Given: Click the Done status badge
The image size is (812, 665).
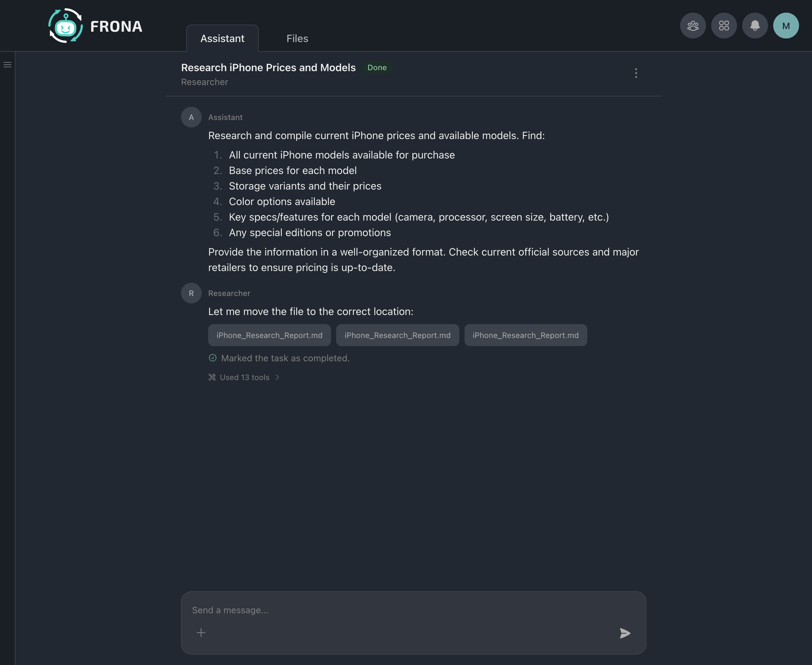Looking at the screenshot, I should coord(377,67).
